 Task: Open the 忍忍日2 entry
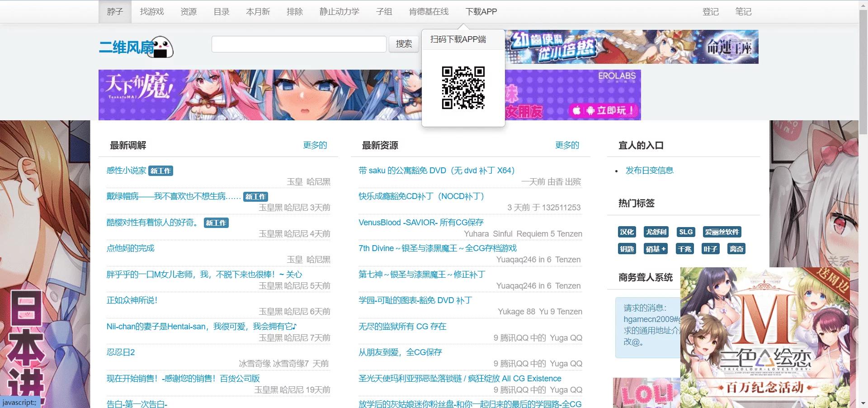121,352
